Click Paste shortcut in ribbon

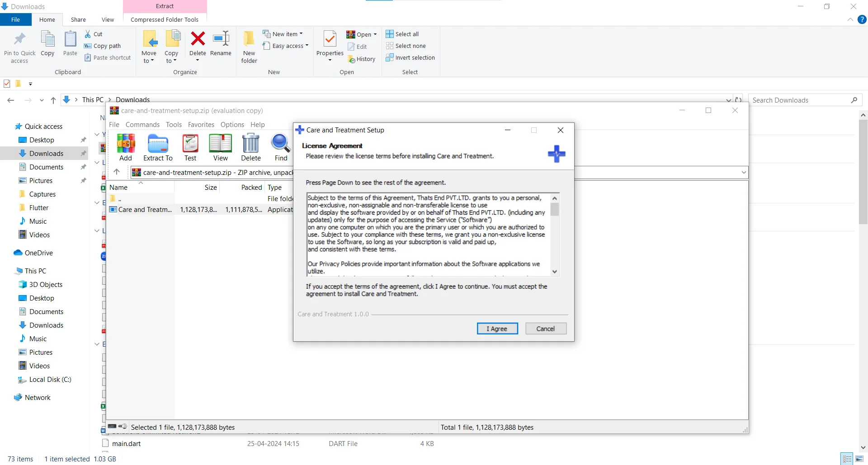(108, 57)
